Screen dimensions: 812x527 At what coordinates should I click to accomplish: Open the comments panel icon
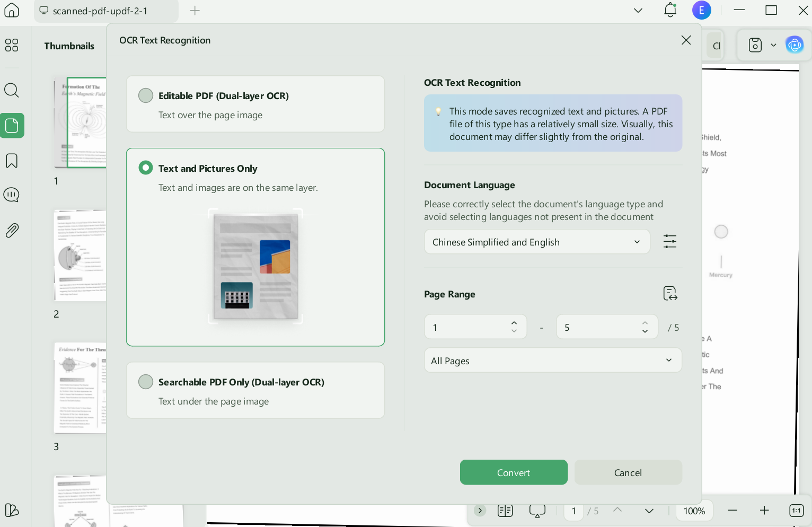tap(12, 195)
